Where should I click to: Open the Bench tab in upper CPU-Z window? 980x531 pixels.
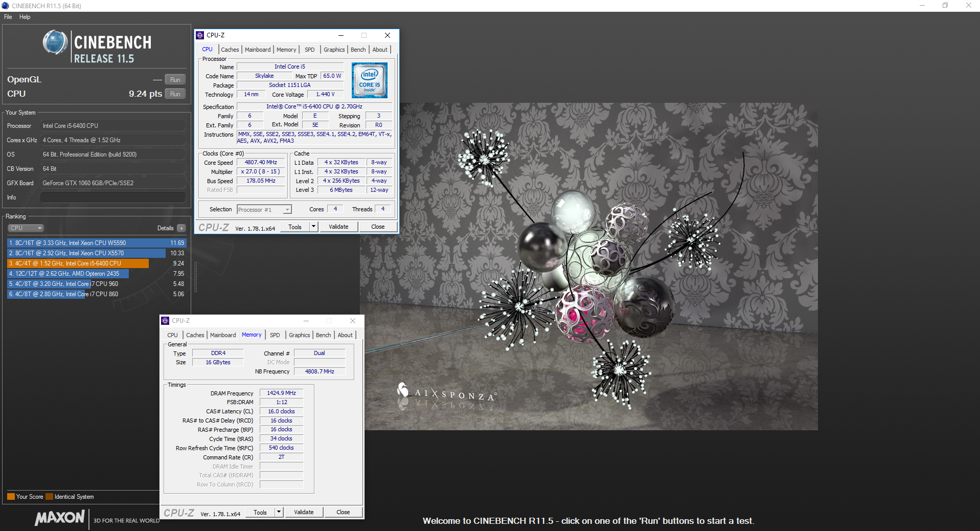coord(358,50)
